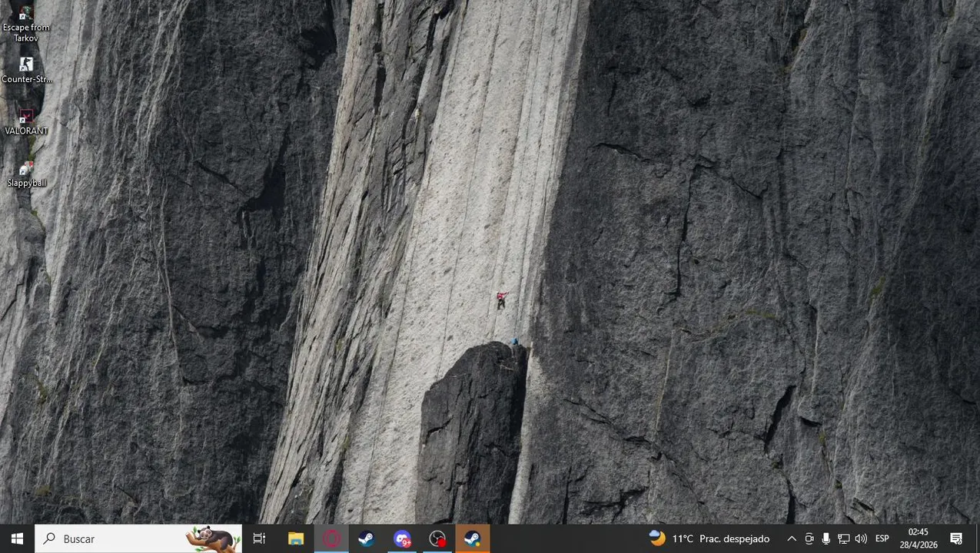Image resolution: width=980 pixels, height=553 pixels.
Task: Change the ESP input language
Action: tap(882, 538)
